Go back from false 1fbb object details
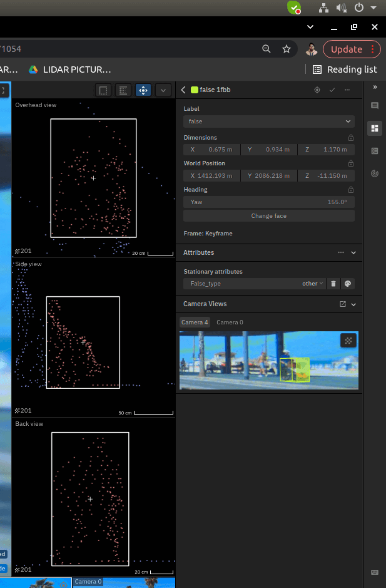This screenshot has height=588, width=386. (183, 90)
